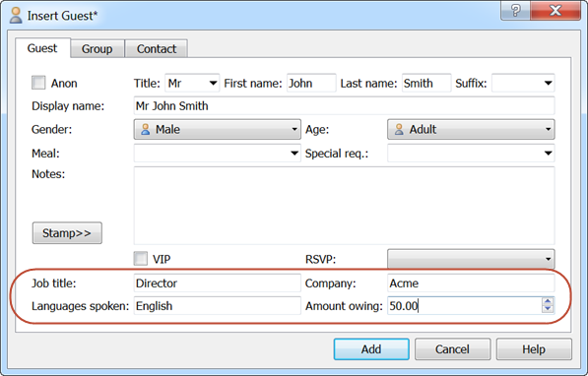Click the Add button
The width and height of the screenshot is (588, 376).
pyautogui.click(x=371, y=349)
